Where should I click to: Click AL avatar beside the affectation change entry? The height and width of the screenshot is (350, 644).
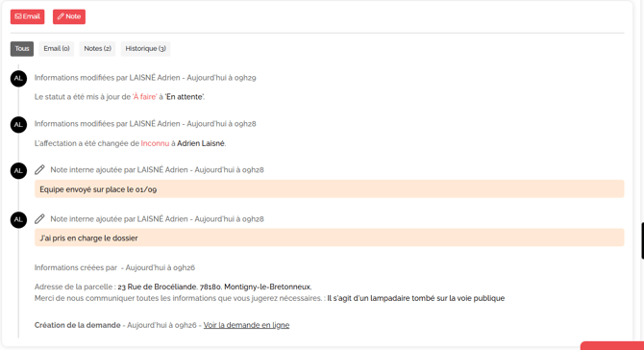point(18,124)
